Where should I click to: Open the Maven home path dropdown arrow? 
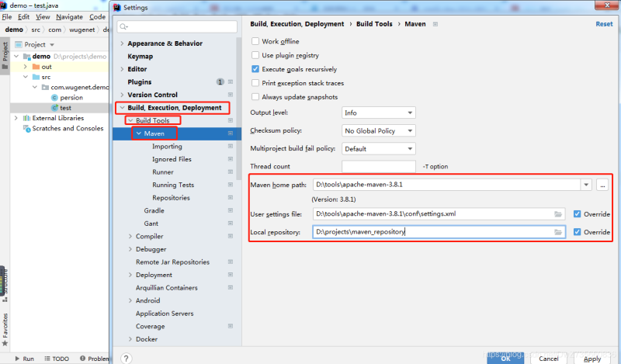pos(586,185)
